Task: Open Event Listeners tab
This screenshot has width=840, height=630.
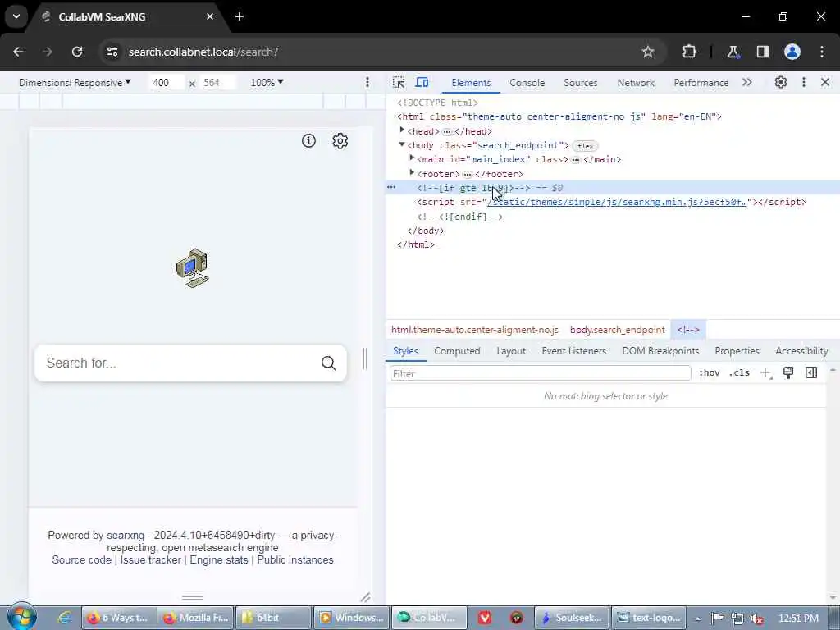Action: (x=573, y=351)
